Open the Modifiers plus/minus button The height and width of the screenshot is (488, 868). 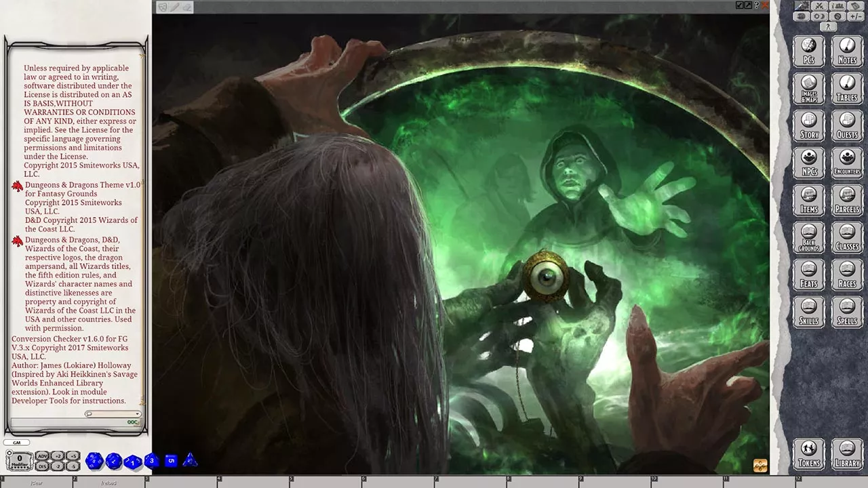856,16
